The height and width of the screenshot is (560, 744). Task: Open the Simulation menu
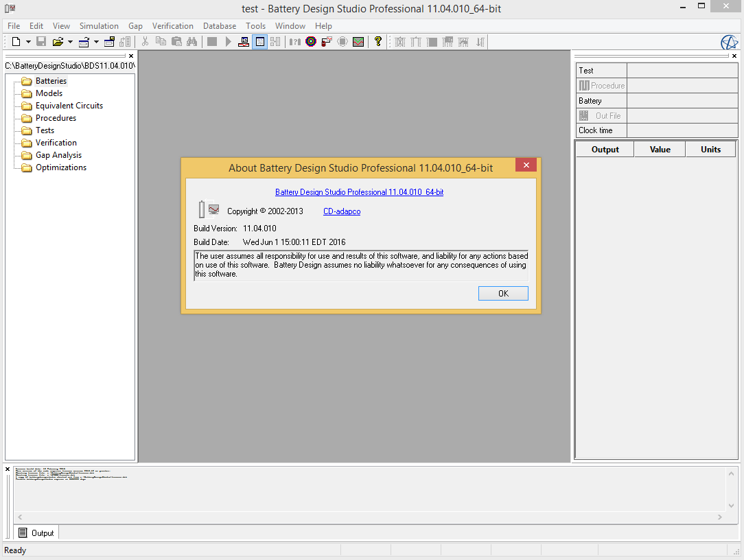[x=99, y=26]
